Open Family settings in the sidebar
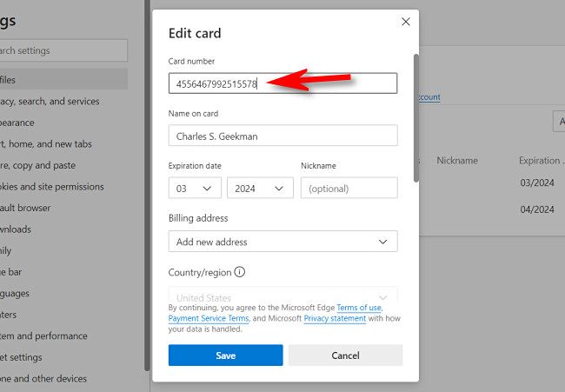Image resolution: width=565 pixels, height=392 pixels. click(6, 250)
